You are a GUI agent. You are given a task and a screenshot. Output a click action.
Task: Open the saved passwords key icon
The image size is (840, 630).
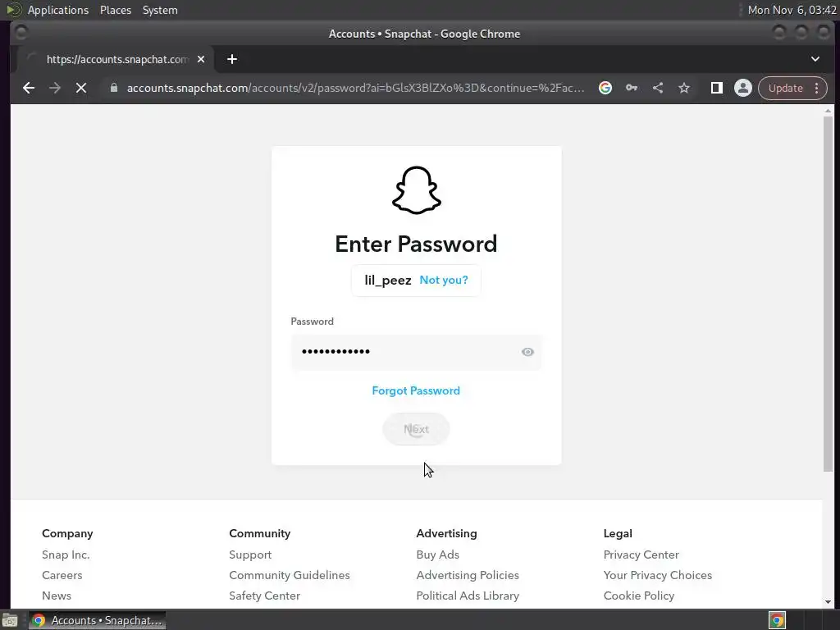(632, 88)
